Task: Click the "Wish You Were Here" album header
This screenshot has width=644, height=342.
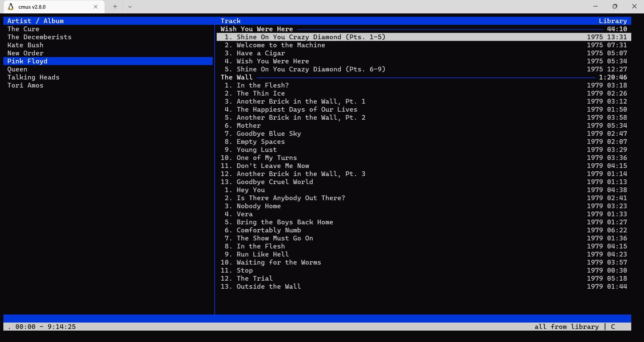Action: point(257,29)
